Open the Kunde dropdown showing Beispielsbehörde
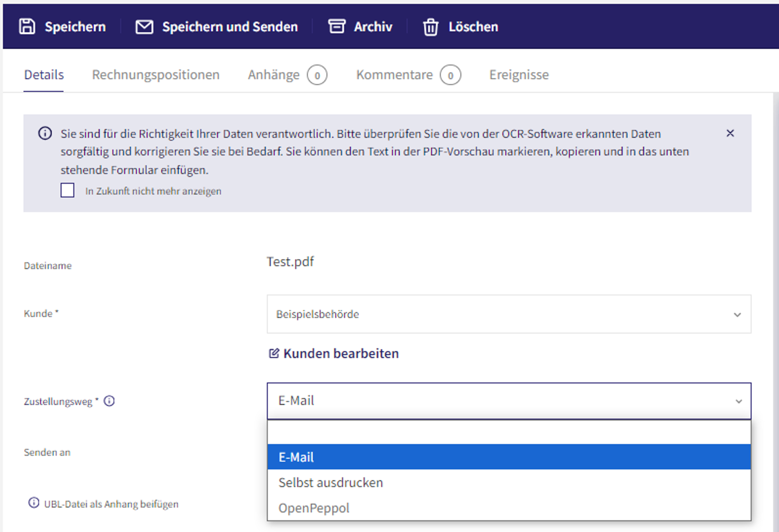779x532 pixels. pos(509,314)
